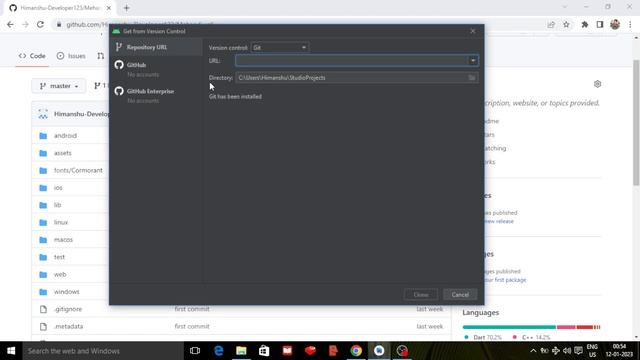Click the android folder icon
The height and width of the screenshot is (360, 640).
pyautogui.click(x=43, y=136)
